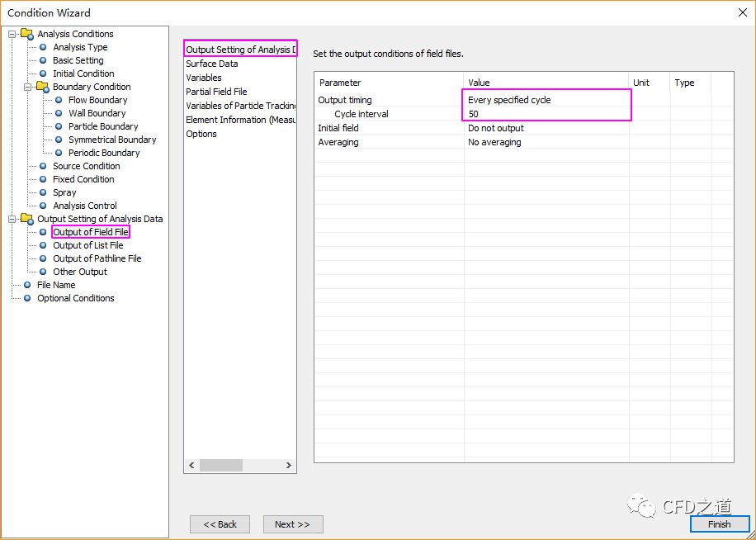Collapse the Boundary Condition tree node
756x540 pixels.
pyautogui.click(x=28, y=87)
